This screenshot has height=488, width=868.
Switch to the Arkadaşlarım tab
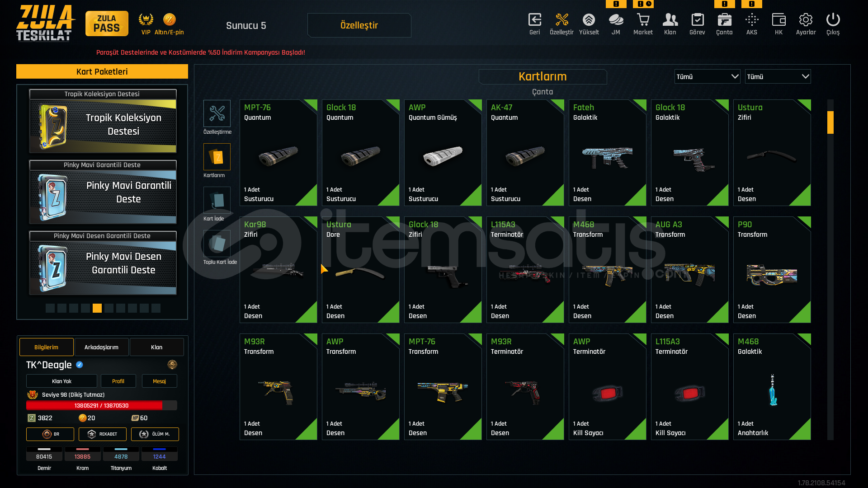pyautogui.click(x=102, y=347)
